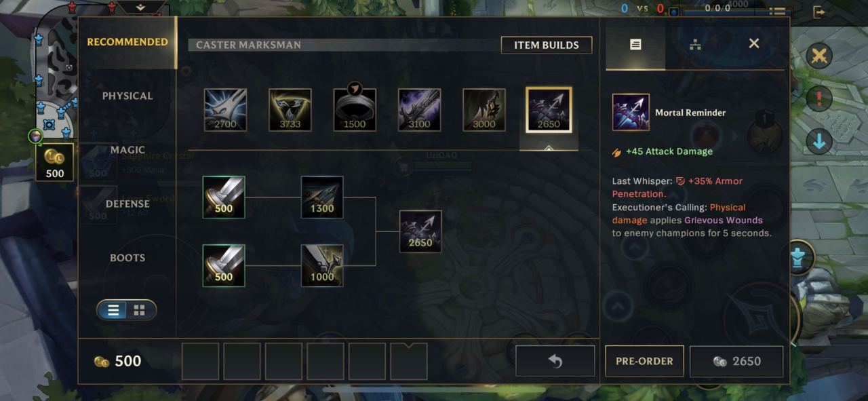Select the 1300 Last Whisper component
Image resolution: width=868 pixels, height=401 pixels.
[322, 197]
